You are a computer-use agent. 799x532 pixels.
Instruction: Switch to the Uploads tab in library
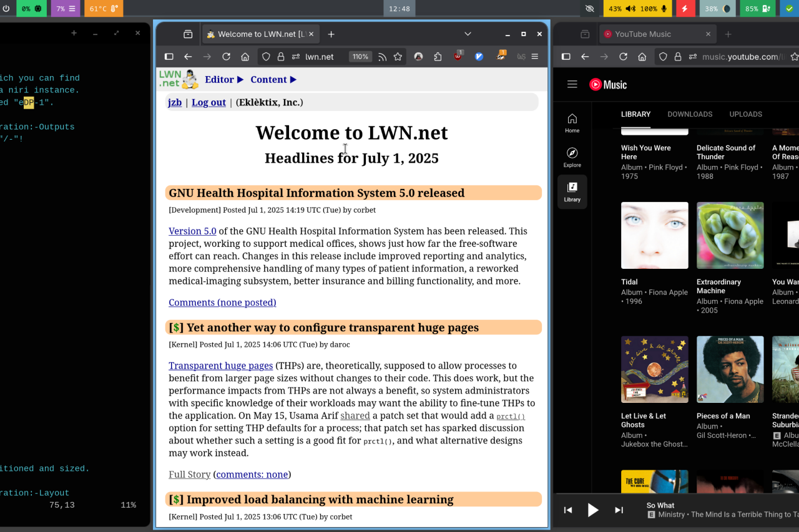pyautogui.click(x=745, y=114)
